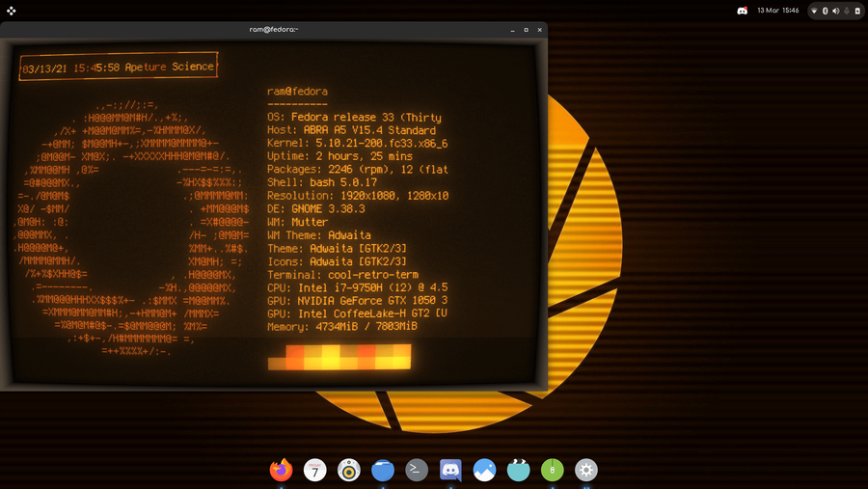868x489 pixels.
Task: Open Discord from the dock
Action: click(x=450, y=470)
